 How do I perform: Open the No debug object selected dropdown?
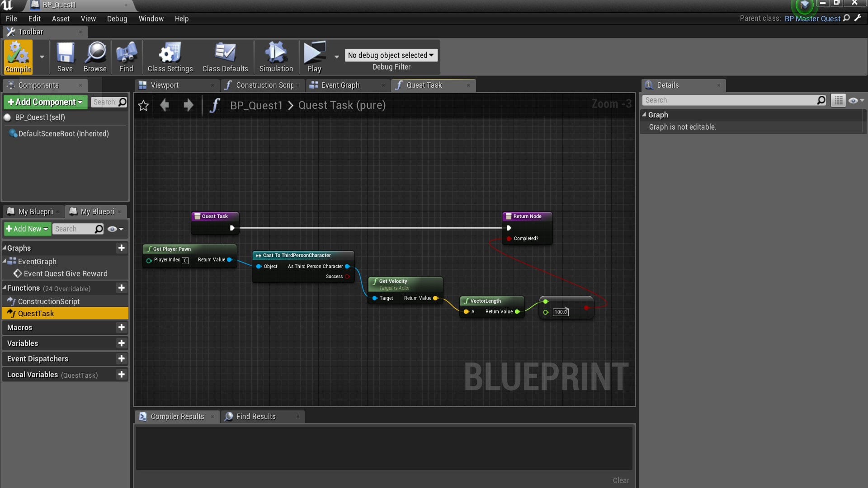pyautogui.click(x=391, y=55)
